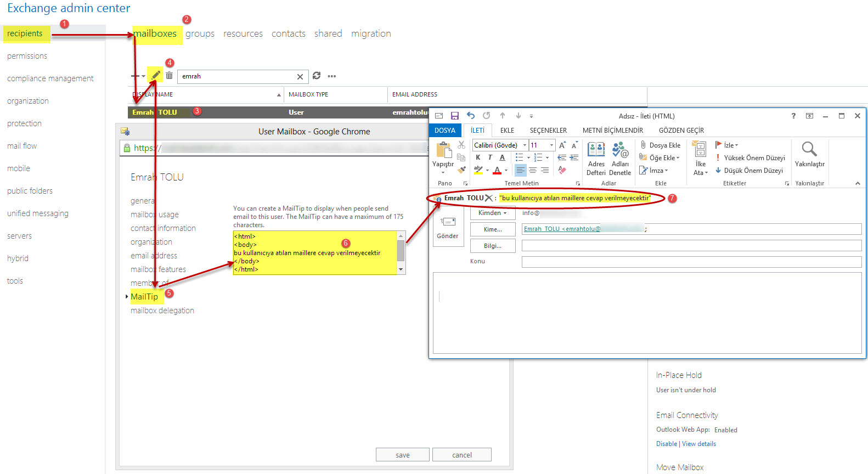
Task: Click the clear formatting eraser icon
Action: 562,170
